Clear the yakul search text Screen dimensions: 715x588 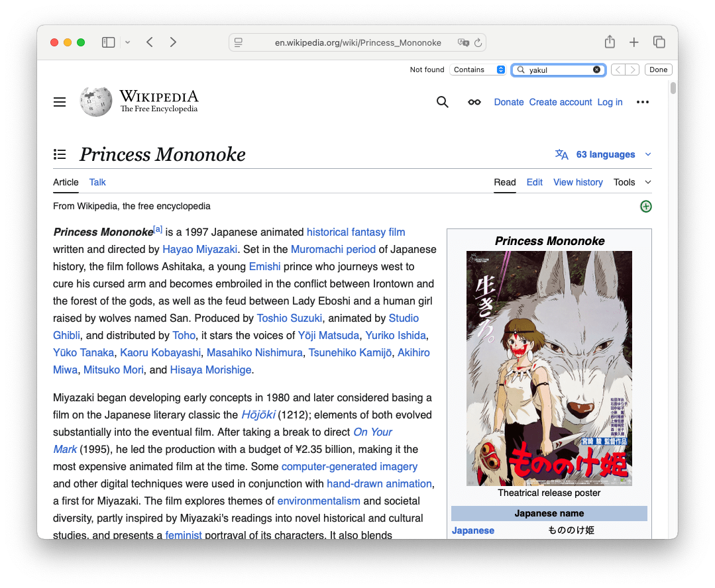[x=596, y=70]
